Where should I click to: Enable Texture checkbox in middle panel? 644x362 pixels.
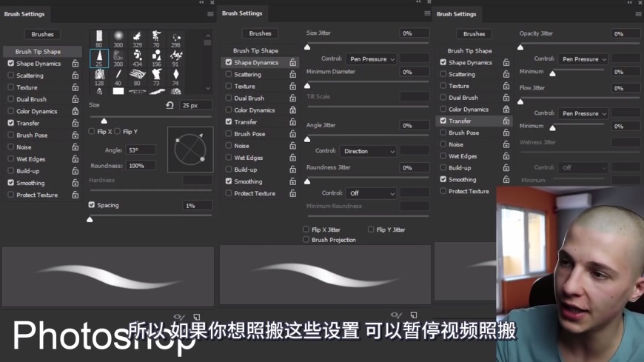[228, 86]
